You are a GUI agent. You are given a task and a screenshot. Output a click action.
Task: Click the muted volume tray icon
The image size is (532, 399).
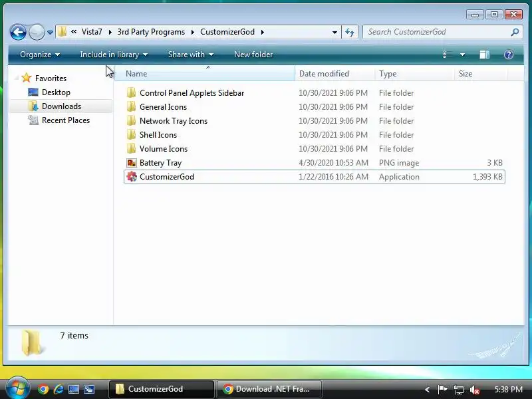[475, 390]
